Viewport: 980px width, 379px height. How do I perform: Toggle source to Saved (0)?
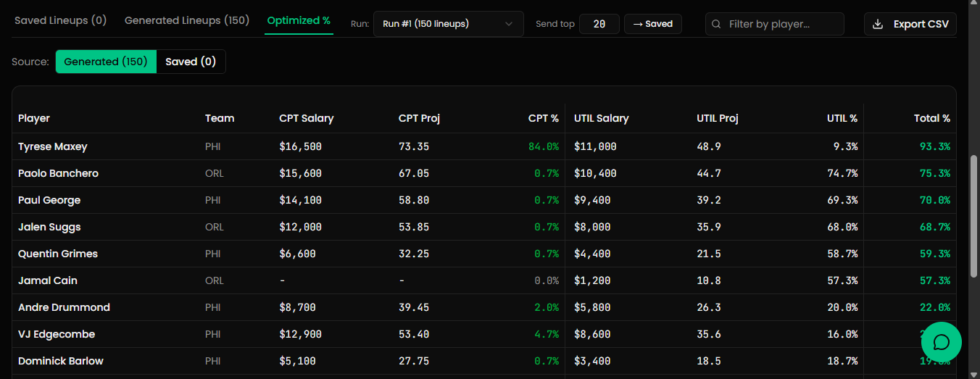click(x=191, y=62)
